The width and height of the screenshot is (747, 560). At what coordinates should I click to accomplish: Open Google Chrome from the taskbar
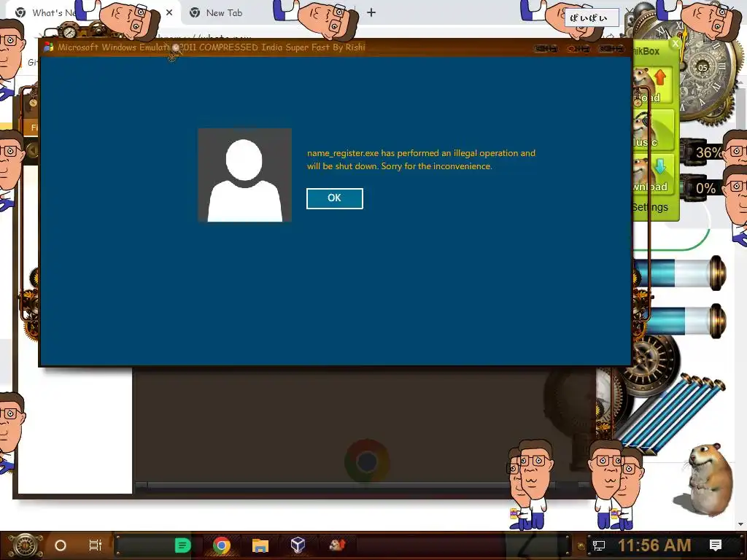point(222,545)
